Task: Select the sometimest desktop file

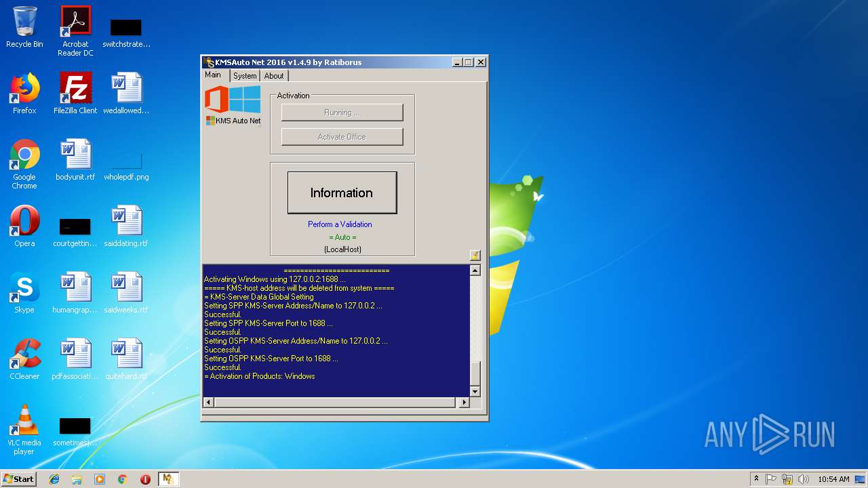Action: coord(75,432)
